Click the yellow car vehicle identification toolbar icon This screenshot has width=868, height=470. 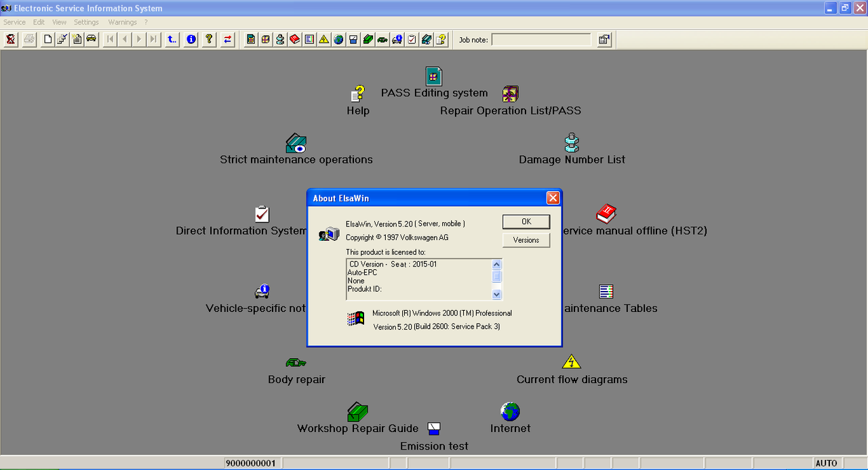[91, 39]
